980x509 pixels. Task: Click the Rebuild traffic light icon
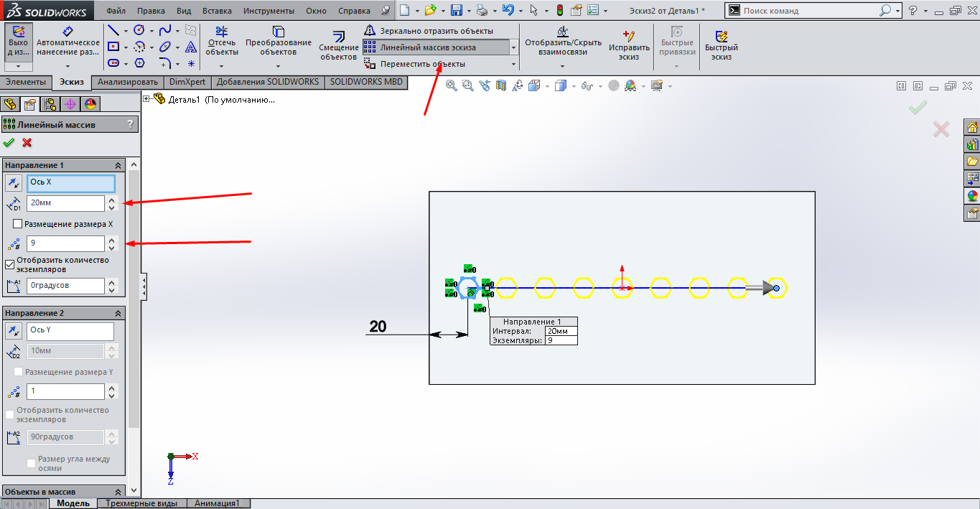[560, 10]
